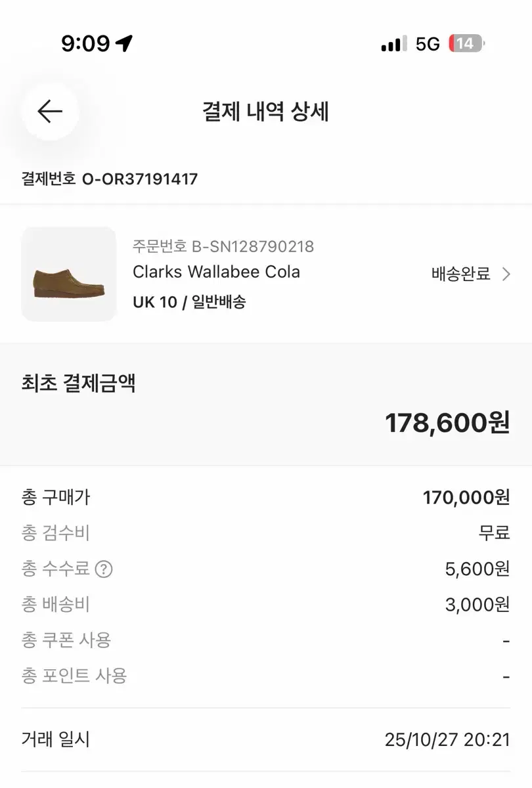Tap the 총 구매가 170,000원 amount

pyautogui.click(x=466, y=497)
